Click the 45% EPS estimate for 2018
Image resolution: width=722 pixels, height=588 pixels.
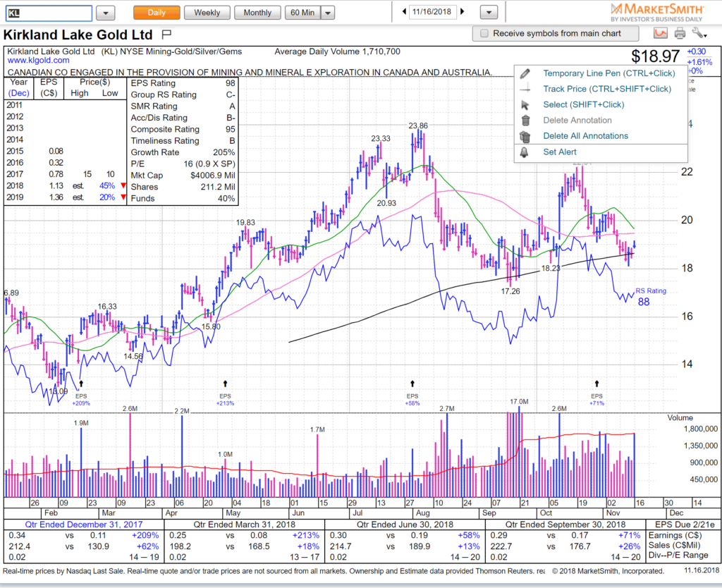(x=107, y=186)
